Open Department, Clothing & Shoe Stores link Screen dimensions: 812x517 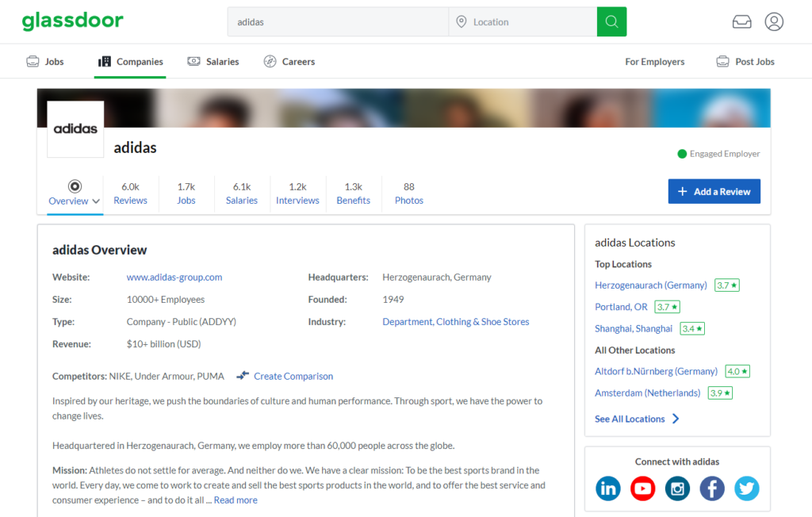coord(456,322)
